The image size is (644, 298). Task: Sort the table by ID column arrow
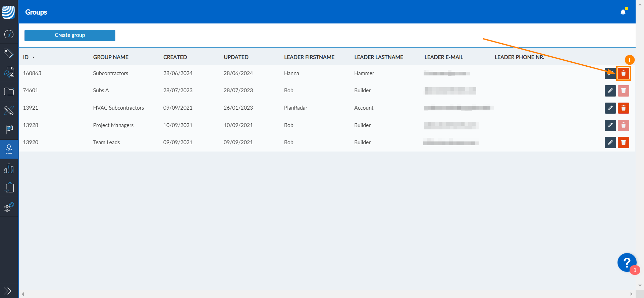33,58
